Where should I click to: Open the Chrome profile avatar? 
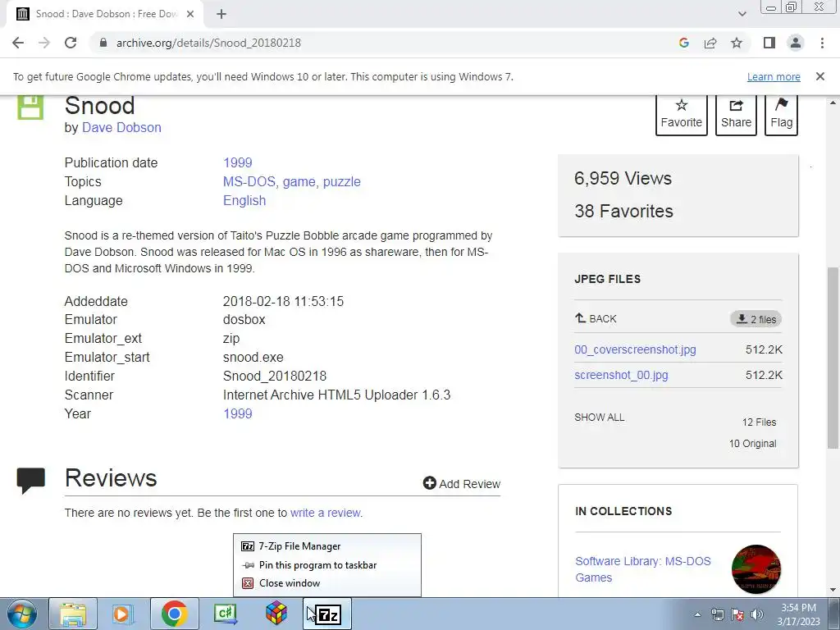click(796, 43)
